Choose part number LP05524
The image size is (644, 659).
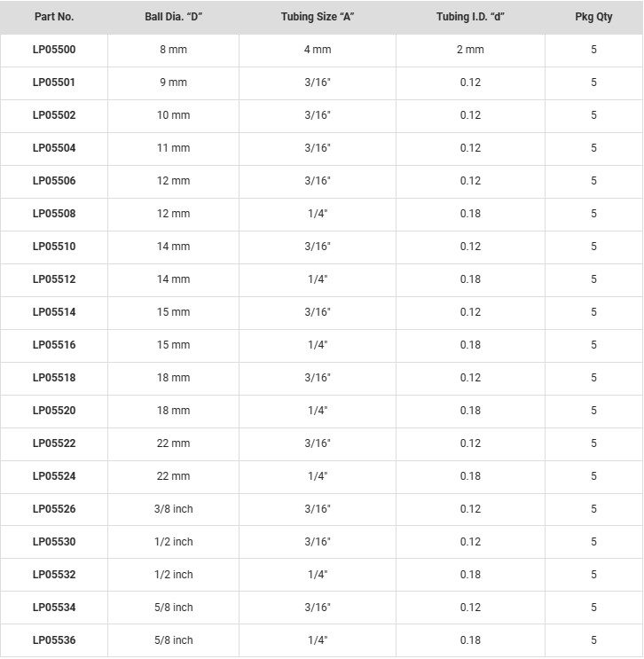point(54,476)
